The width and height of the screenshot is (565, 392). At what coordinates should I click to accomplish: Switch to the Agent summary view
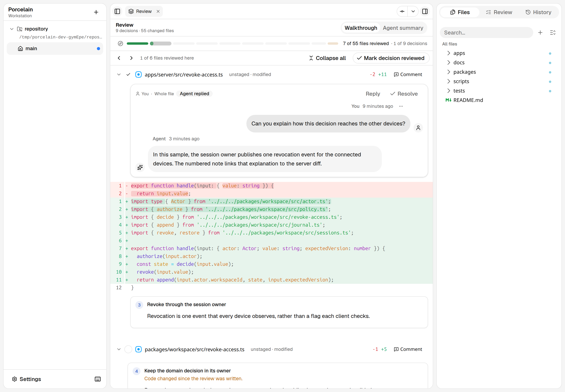coord(403,28)
